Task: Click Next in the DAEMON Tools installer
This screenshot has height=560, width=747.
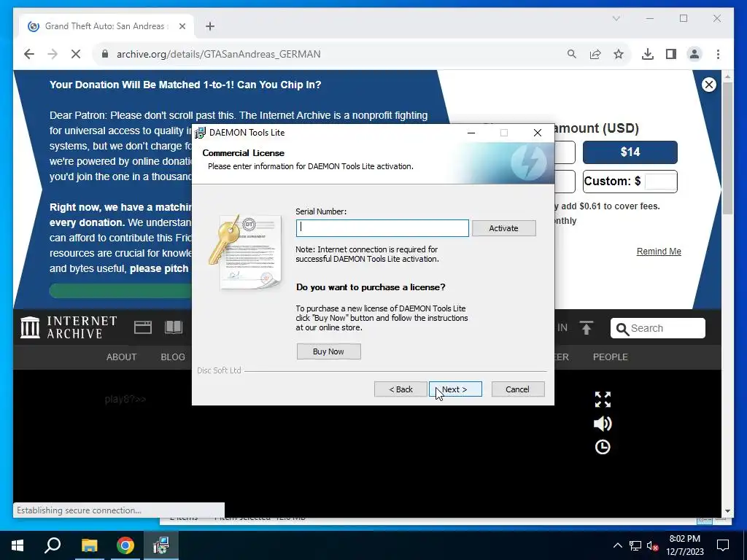Action: [x=455, y=389]
